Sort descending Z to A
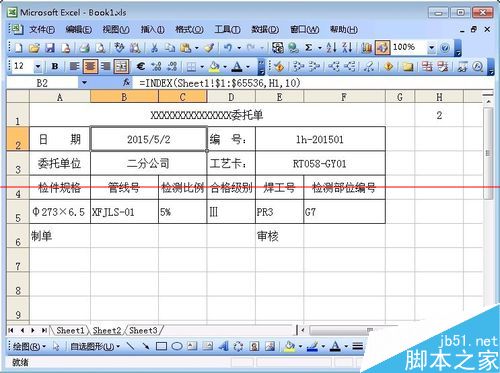Image resolution: width=500 pixels, height=373 pixels. (x=347, y=48)
